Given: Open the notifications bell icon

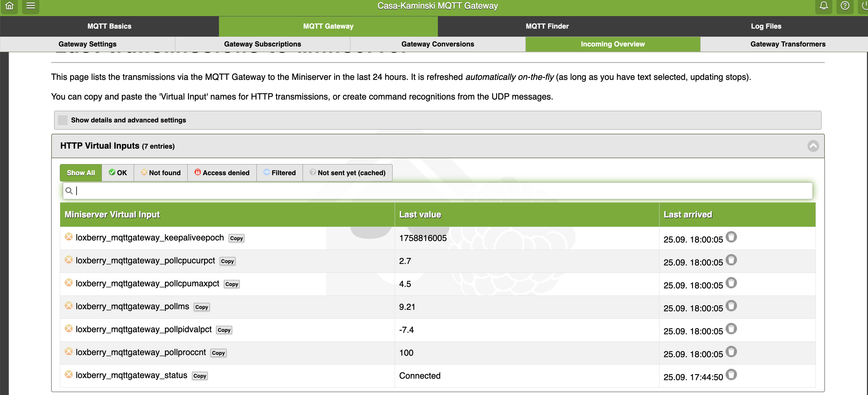Looking at the screenshot, I should (x=824, y=5).
